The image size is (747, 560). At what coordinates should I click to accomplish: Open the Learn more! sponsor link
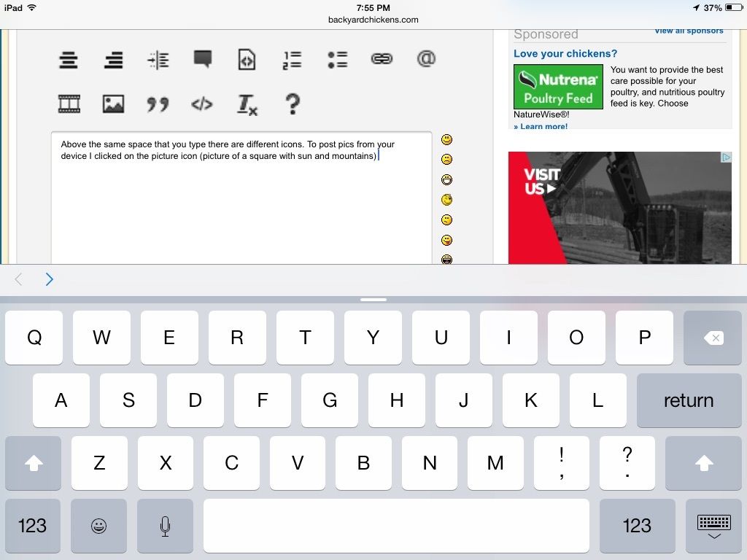click(x=541, y=126)
